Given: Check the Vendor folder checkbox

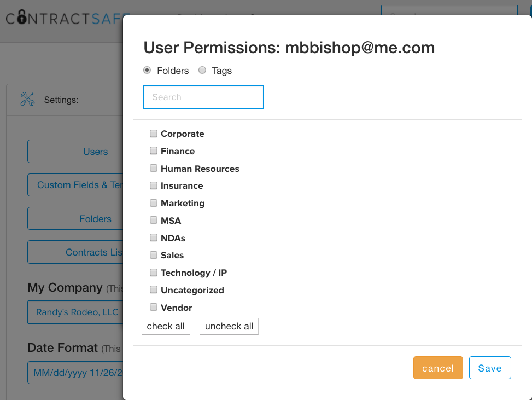Looking at the screenshot, I should click(154, 308).
